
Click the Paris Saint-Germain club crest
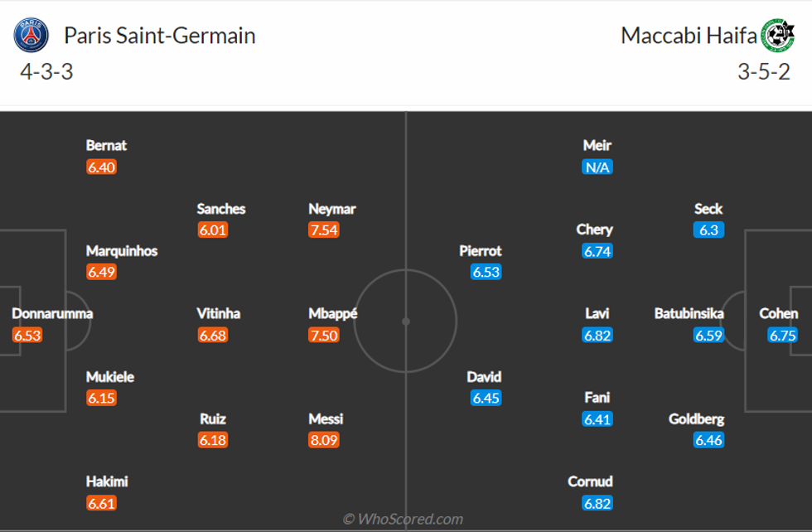click(31, 35)
